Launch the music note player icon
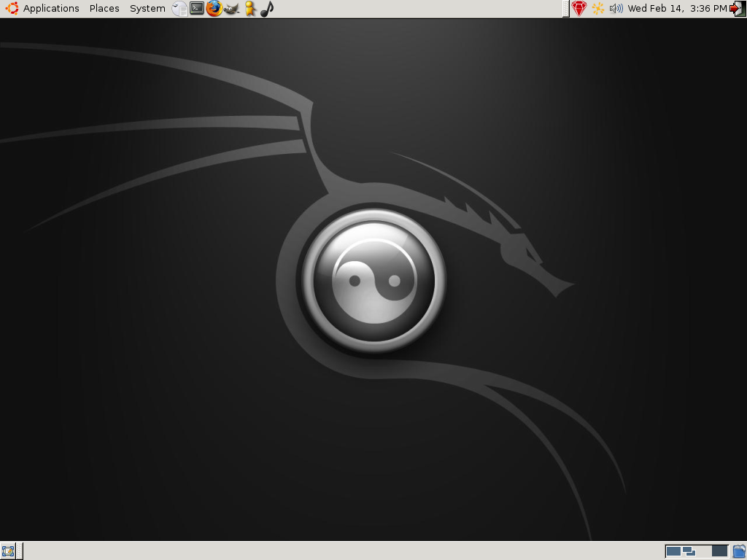This screenshot has height=560, width=747. (x=267, y=8)
